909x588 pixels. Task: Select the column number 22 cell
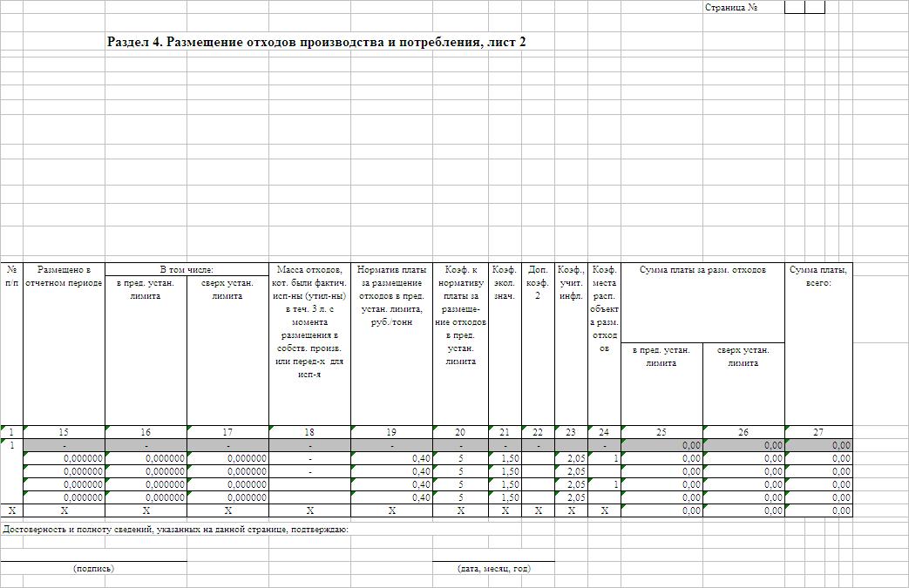click(538, 432)
